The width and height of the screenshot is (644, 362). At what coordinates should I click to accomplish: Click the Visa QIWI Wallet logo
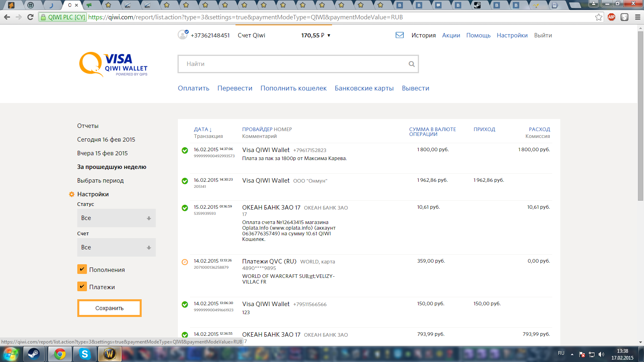click(x=114, y=64)
